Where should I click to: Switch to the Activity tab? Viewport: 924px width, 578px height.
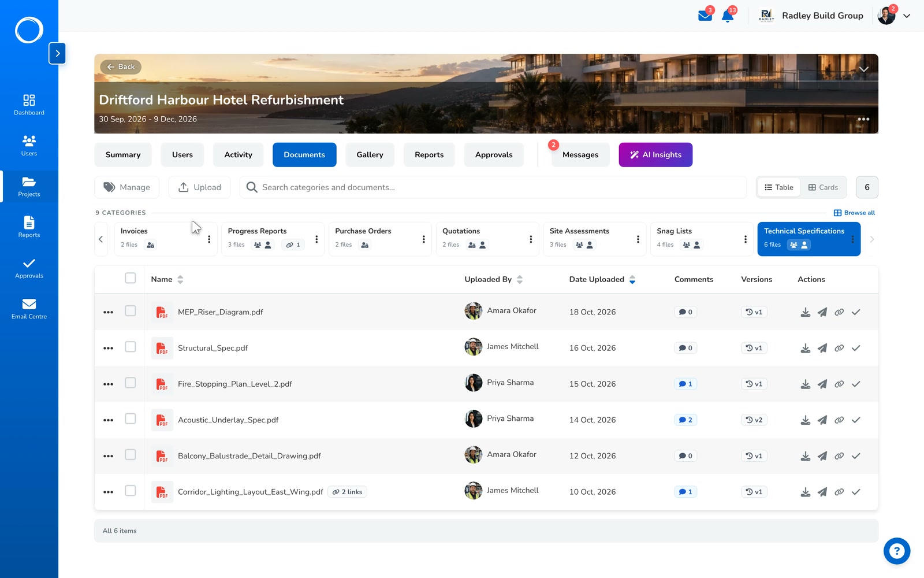239,155
